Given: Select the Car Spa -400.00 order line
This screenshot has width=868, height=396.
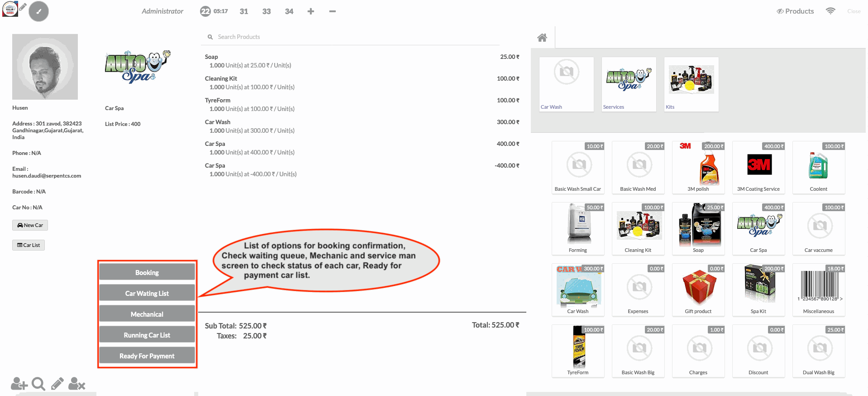Looking at the screenshot, I should click(x=362, y=170).
